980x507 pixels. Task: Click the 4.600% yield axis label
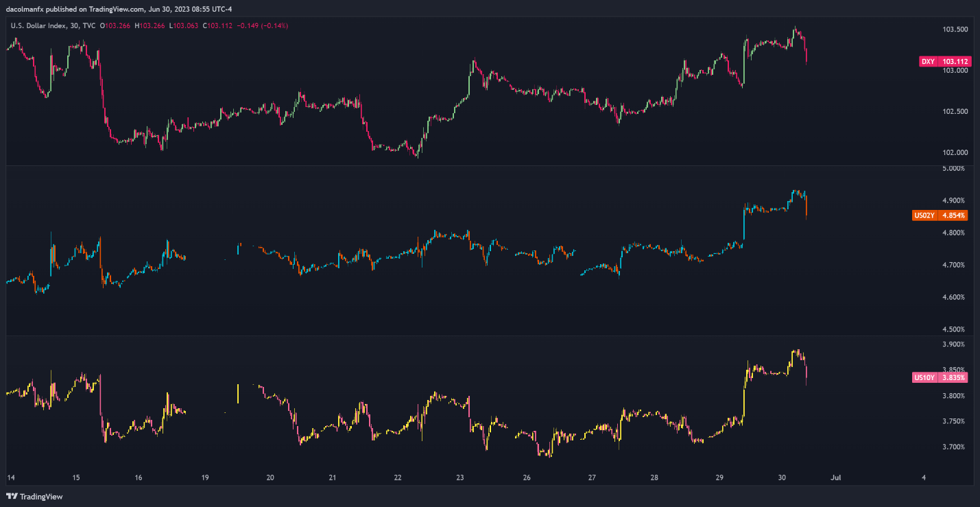click(954, 297)
